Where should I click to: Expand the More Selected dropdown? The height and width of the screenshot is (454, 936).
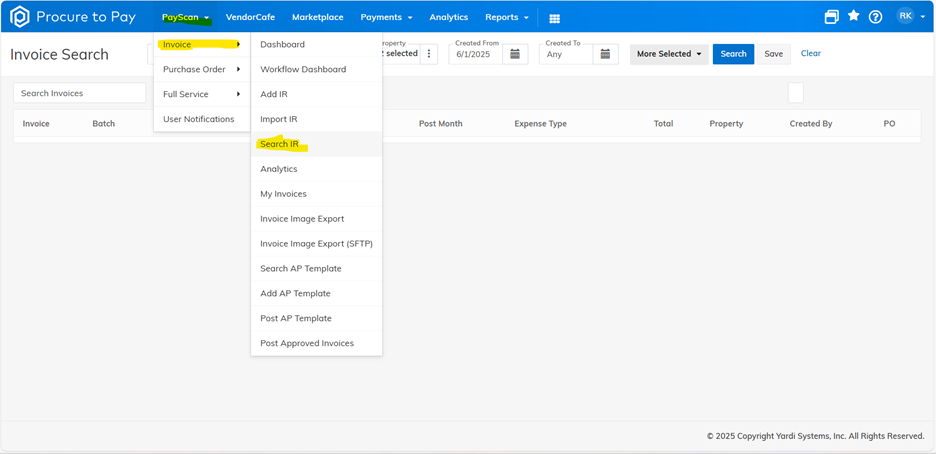669,54
